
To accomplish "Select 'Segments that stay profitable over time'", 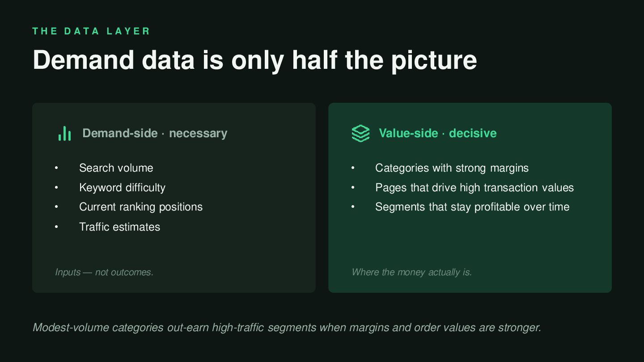I will click(472, 207).
